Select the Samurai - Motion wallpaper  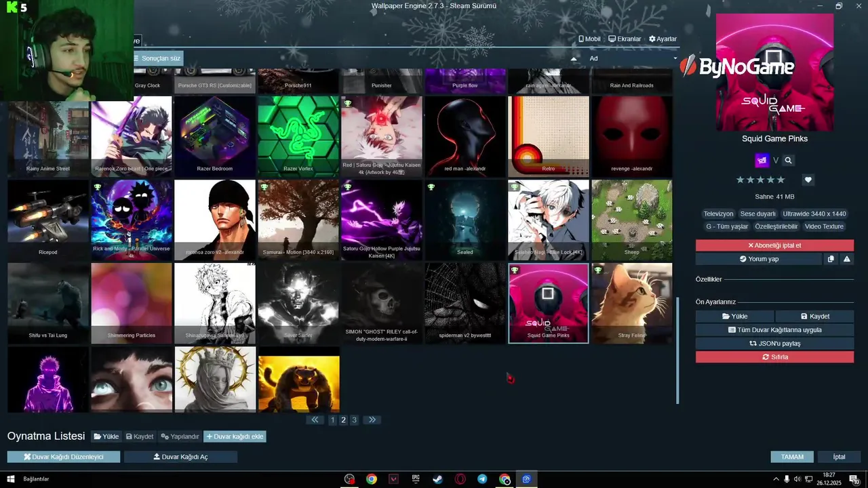[x=298, y=220]
